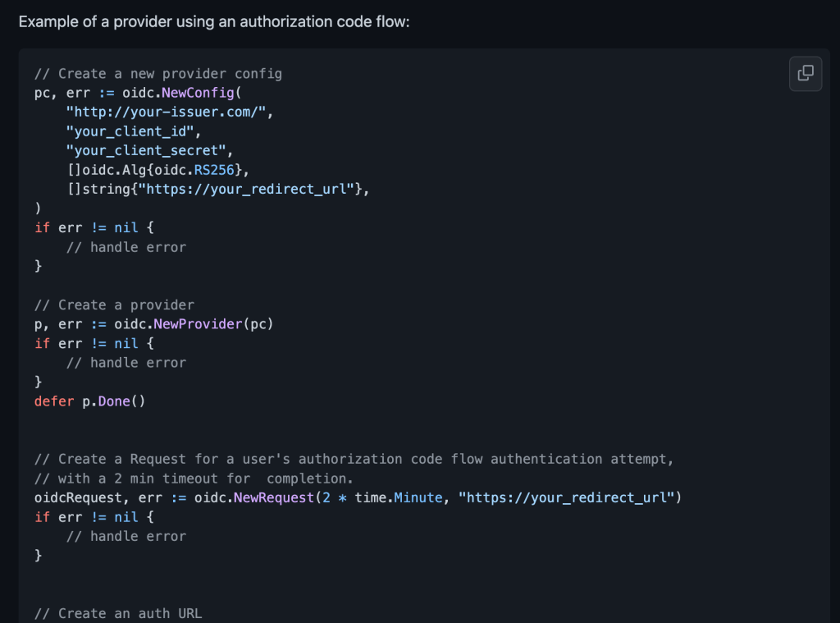
Task: Click the first "handle error" comment
Action: point(126,247)
